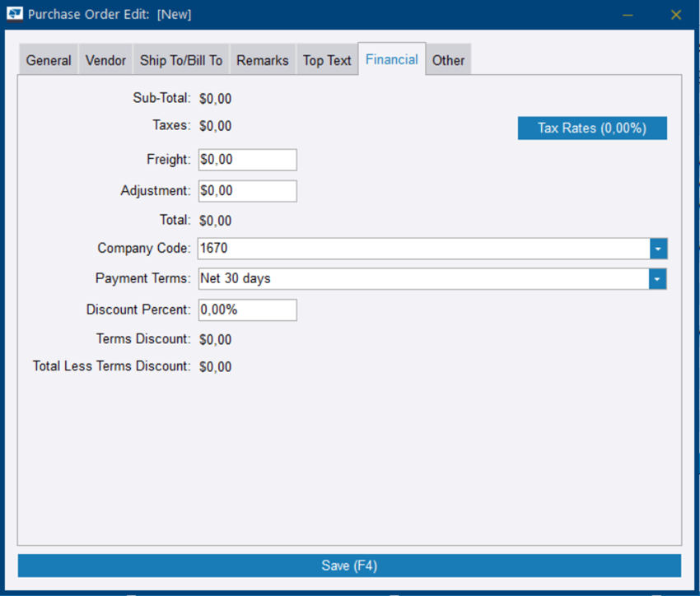This screenshot has width=700, height=596.
Task: Click the Freight label
Action: (169, 159)
